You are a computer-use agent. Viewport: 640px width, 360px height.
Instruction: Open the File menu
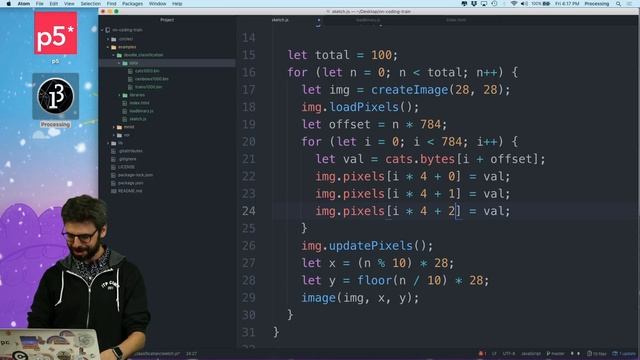click(x=40, y=4)
